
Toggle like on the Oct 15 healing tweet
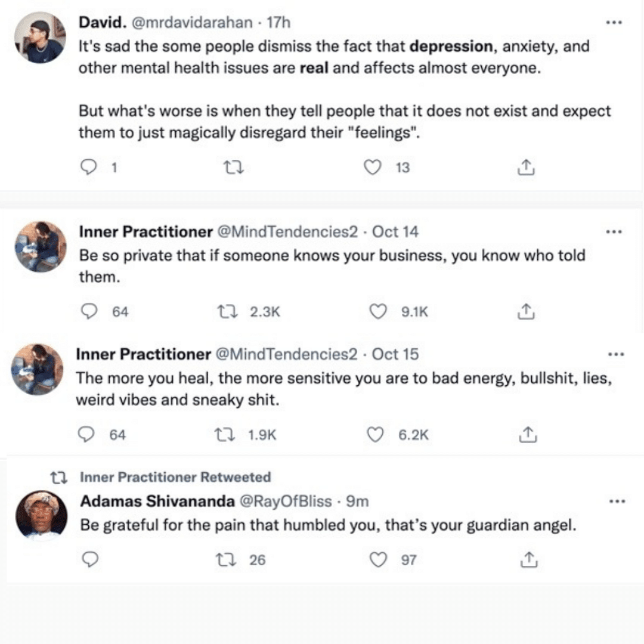(376, 435)
